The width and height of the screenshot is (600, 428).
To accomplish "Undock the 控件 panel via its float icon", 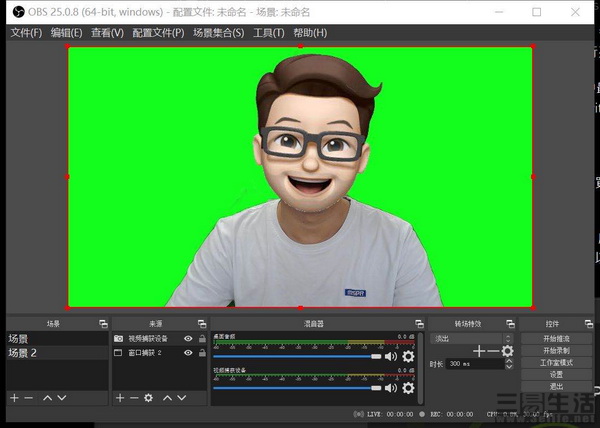I will point(589,324).
